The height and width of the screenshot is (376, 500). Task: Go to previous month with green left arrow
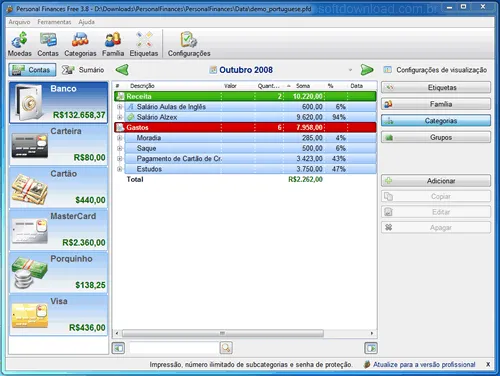122,70
